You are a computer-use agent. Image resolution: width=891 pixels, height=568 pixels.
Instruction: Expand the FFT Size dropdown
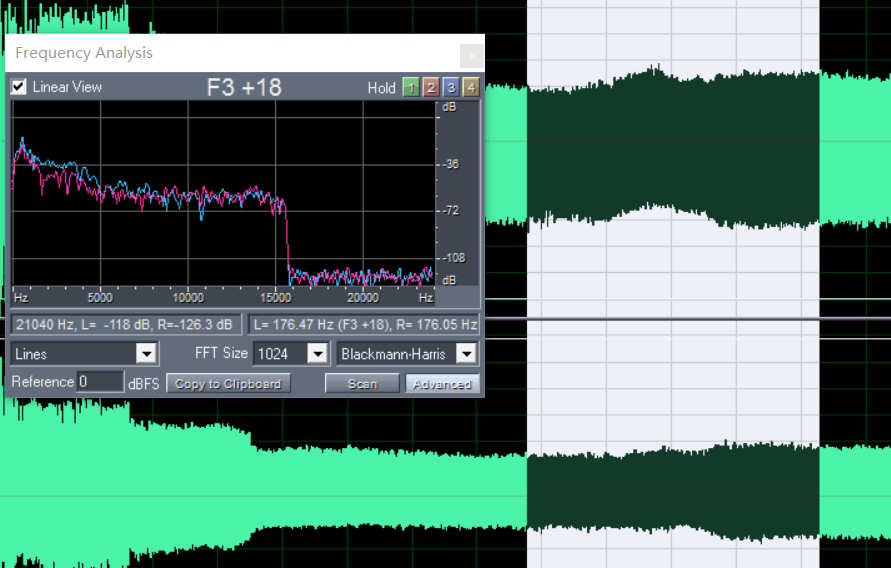[317, 354]
